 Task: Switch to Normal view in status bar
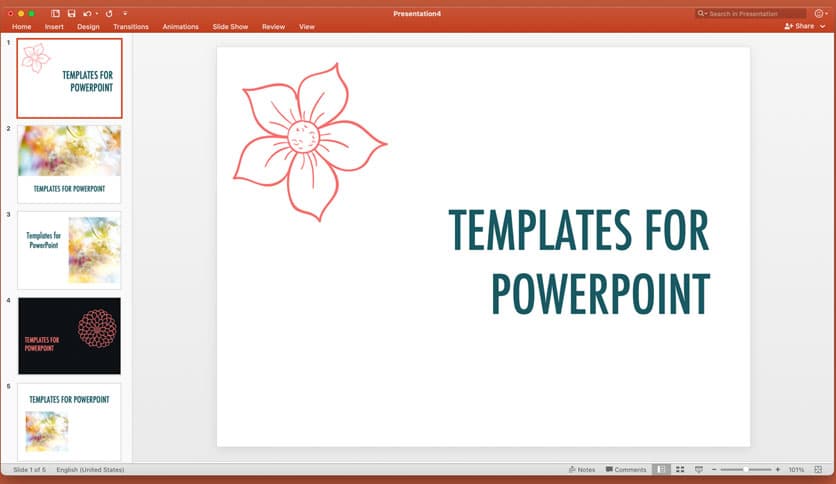click(661, 470)
